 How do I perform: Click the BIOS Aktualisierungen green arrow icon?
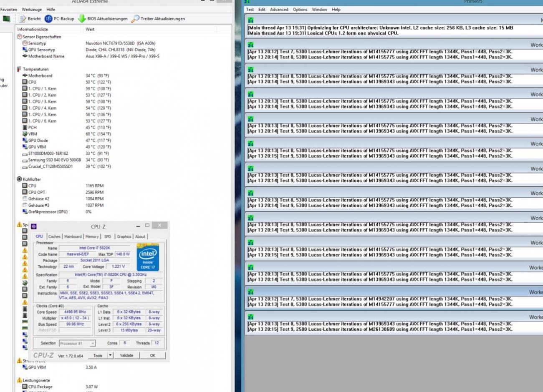[82, 19]
